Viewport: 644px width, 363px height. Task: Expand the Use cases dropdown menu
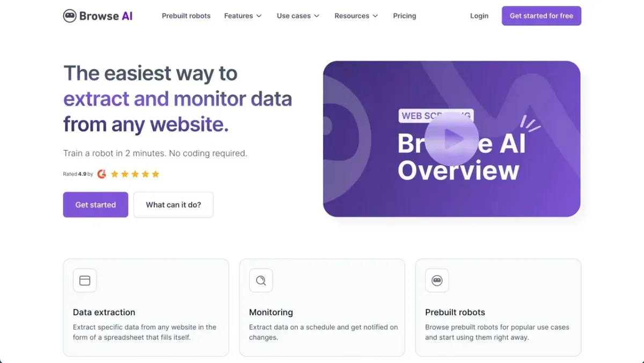298,16
